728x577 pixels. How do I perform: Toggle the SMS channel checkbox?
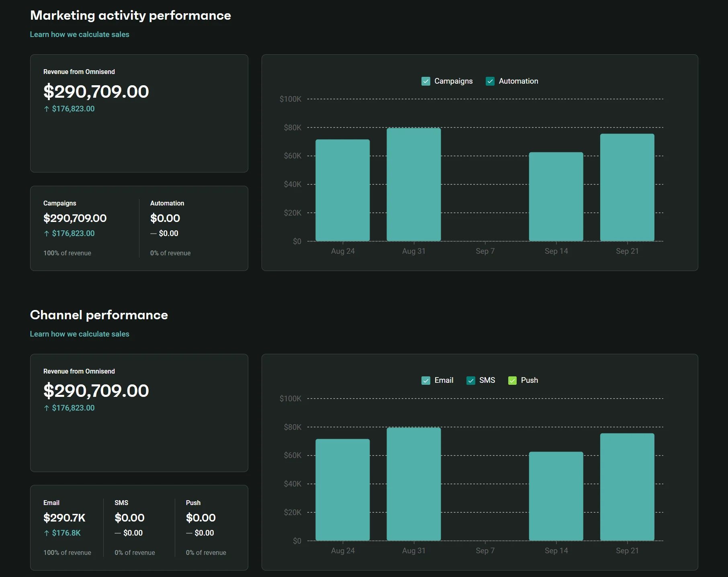(471, 380)
